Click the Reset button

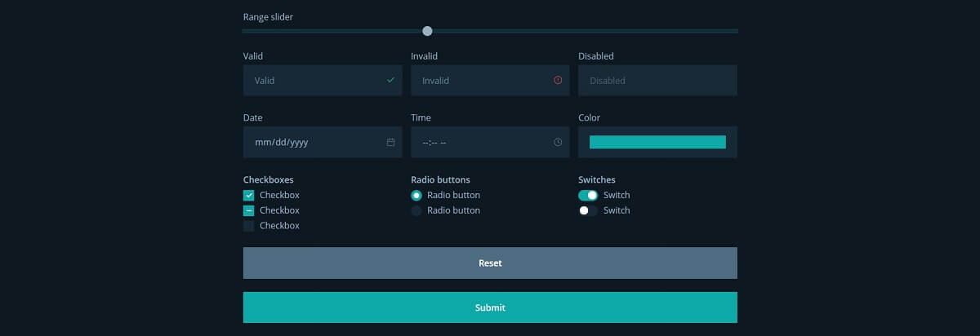490,263
